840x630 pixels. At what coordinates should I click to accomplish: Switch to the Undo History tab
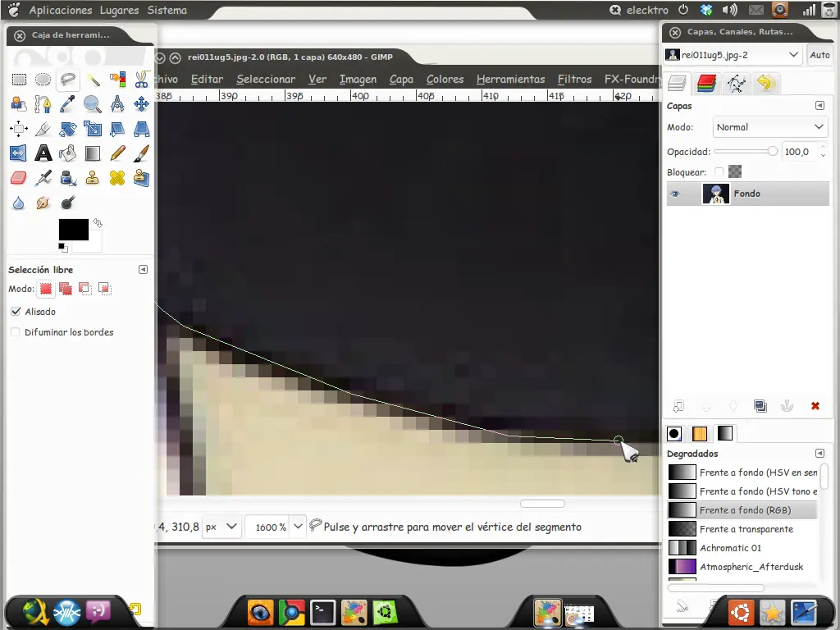click(765, 83)
